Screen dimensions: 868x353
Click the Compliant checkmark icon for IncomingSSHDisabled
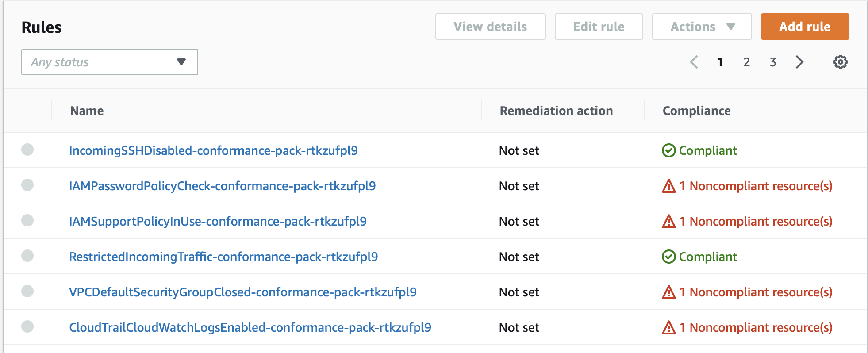(668, 151)
